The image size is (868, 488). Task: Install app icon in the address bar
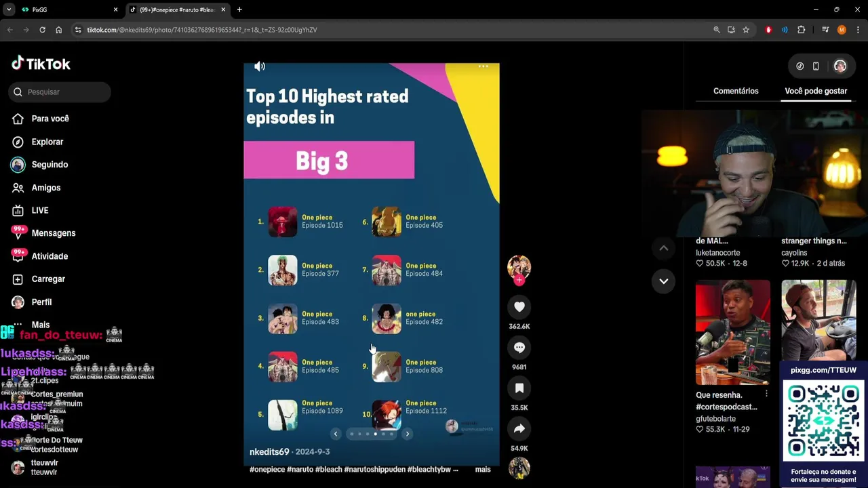(731, 30)
